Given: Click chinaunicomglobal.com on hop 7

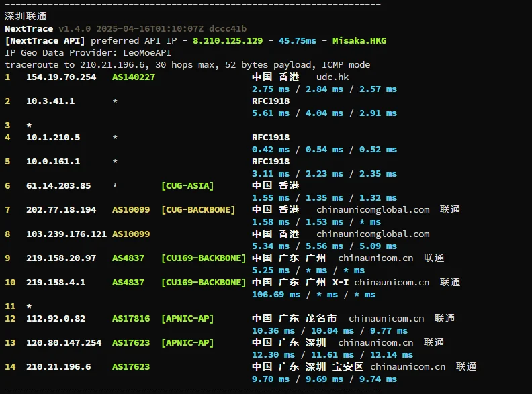Looking at the screenshot, I should [x=373, y=210].
